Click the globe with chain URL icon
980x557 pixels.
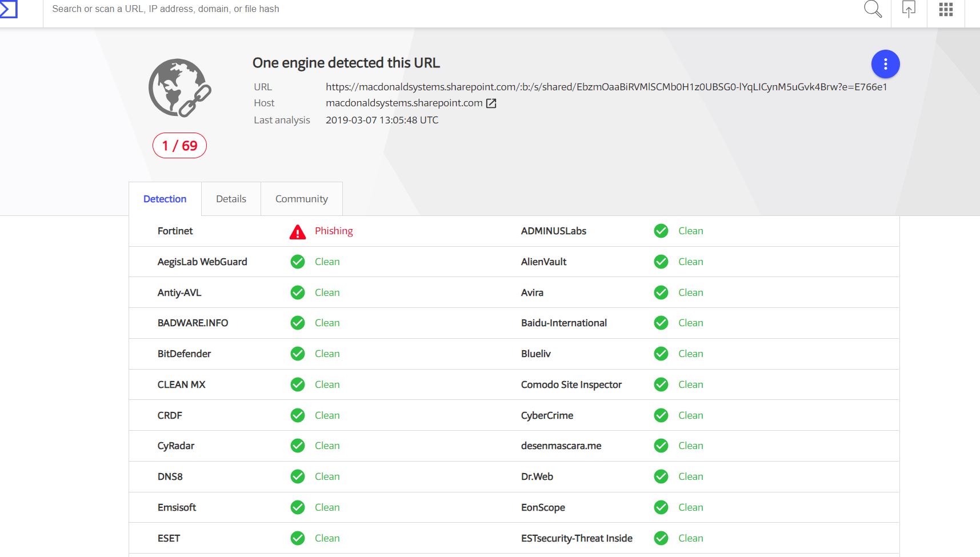click(x=180, y=88)
